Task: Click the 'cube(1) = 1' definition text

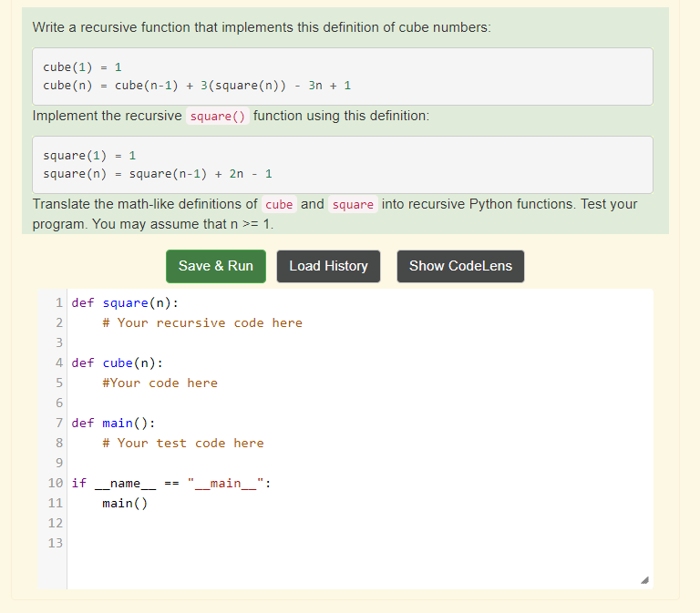Action: [x=82, y=67]
